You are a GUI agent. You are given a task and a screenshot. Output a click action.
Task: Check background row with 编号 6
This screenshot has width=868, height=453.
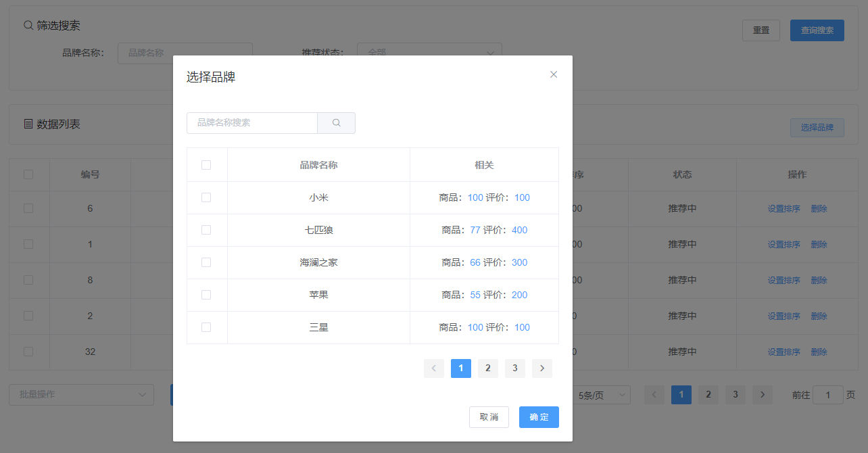tap(28, 208)
